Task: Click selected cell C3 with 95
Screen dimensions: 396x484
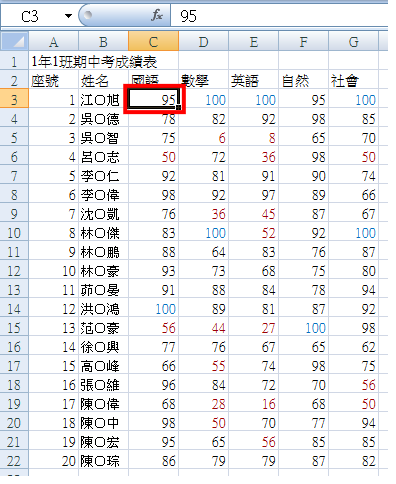Action: 154,99
